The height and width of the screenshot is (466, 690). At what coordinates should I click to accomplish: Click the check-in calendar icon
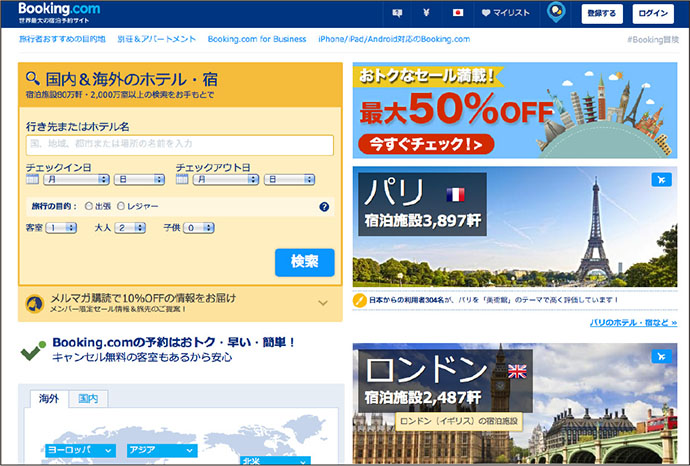(32, 179)
